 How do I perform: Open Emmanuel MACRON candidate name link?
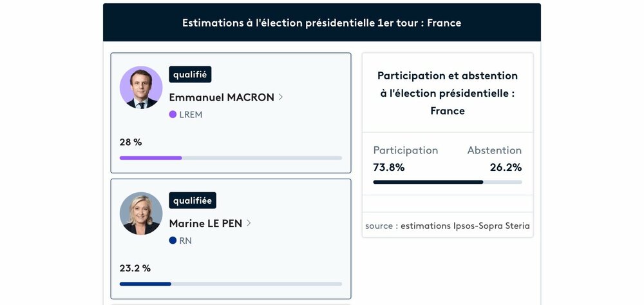pyautogui.click(x=222, y=97)
